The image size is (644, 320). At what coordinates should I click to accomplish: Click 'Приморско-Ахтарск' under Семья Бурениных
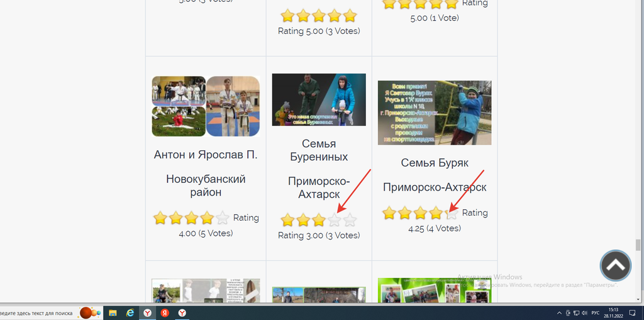click(319, 188)
